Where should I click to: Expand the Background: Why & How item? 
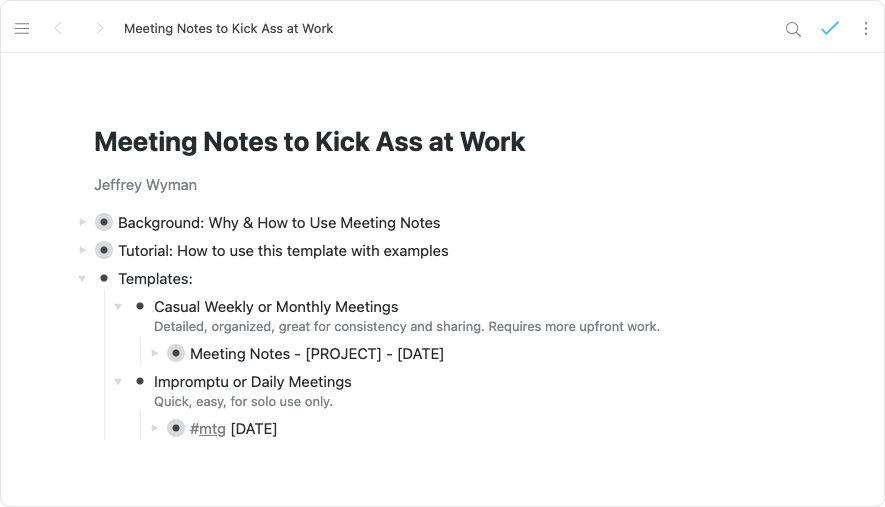click(82, 222)
